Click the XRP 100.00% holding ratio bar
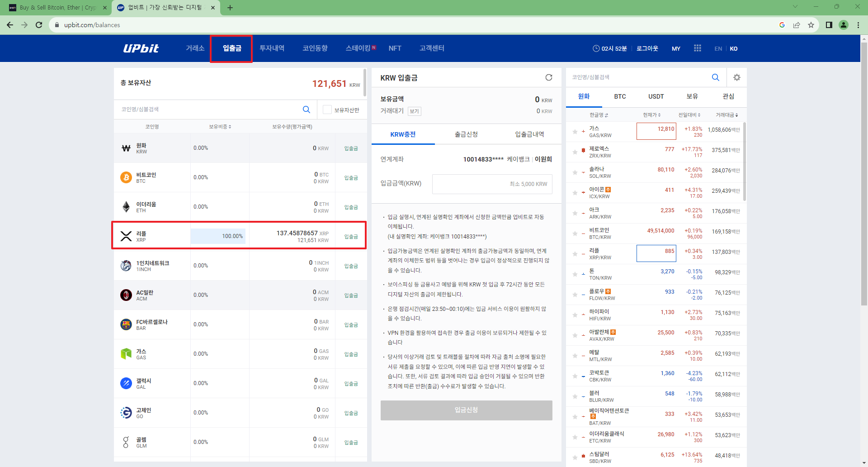The height and width of the screenshot is (467, 868). (218, 236)
